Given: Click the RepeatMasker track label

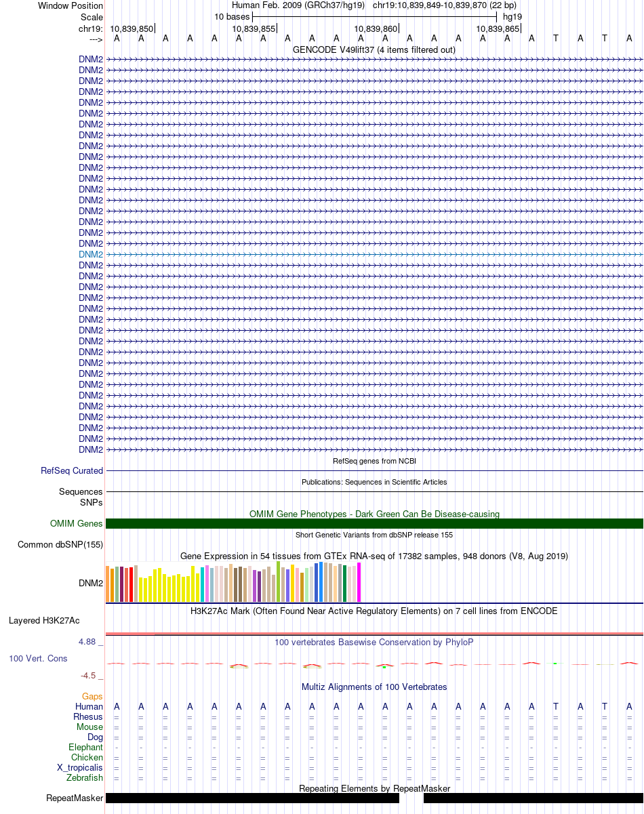Looking at the screenshot, I should click(75, 798).
